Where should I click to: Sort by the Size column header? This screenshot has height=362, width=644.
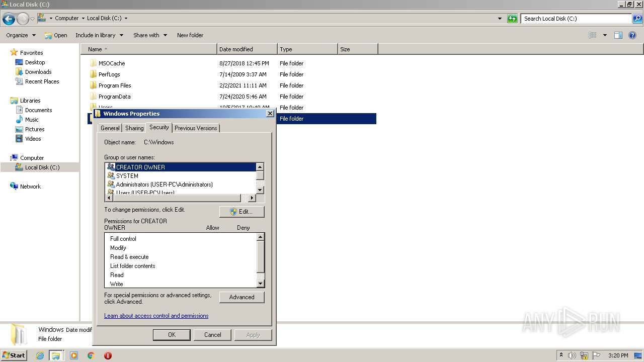click(x=358, y=49)
